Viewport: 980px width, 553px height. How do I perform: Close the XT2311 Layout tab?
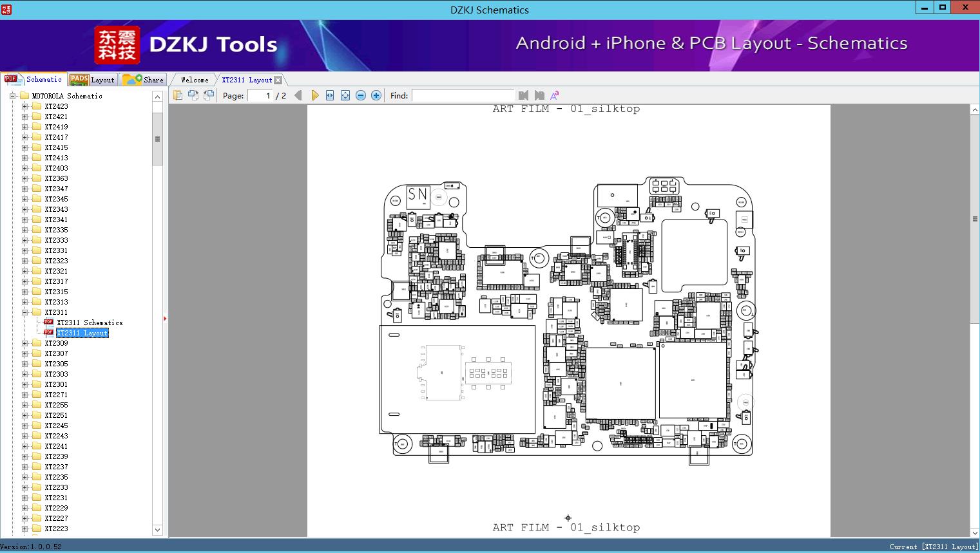coord(278,80)
